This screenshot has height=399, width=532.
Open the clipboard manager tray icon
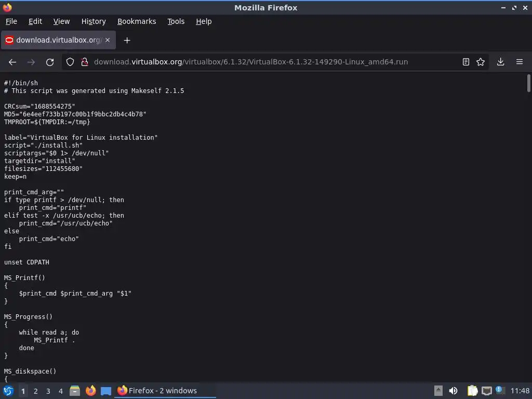point(472,391)
